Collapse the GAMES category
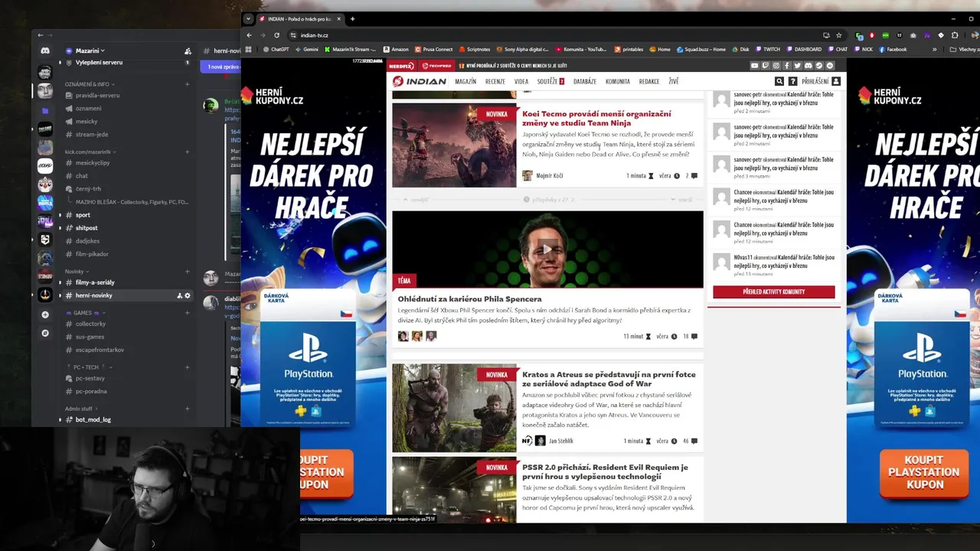This screenshot has height=551, width=980. click(x=85, y=312)
